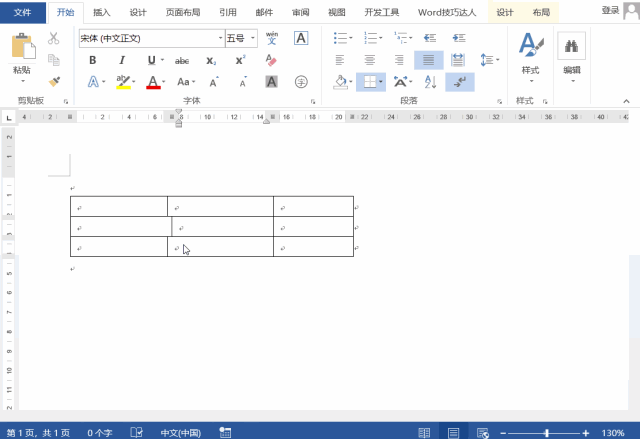Click the word count 0个字 status
This screenshot has width=640, height=439.
[x=100, y=432]
